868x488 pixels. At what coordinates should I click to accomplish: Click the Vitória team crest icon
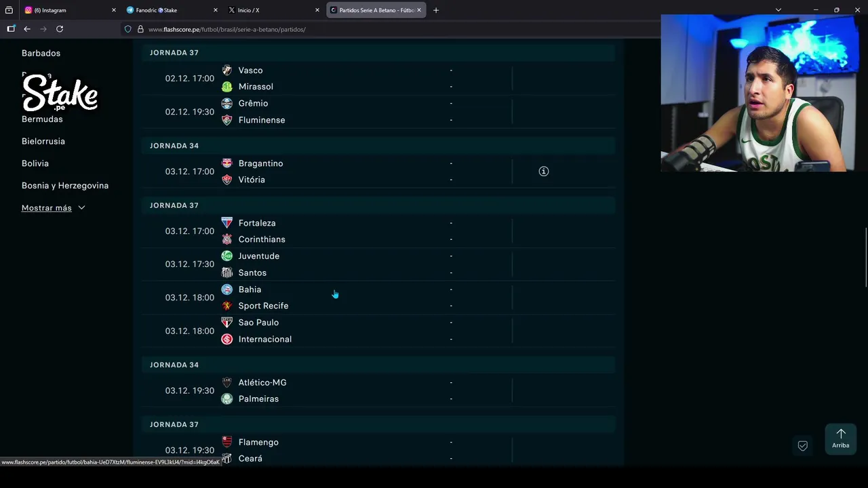tap(227, 180)
